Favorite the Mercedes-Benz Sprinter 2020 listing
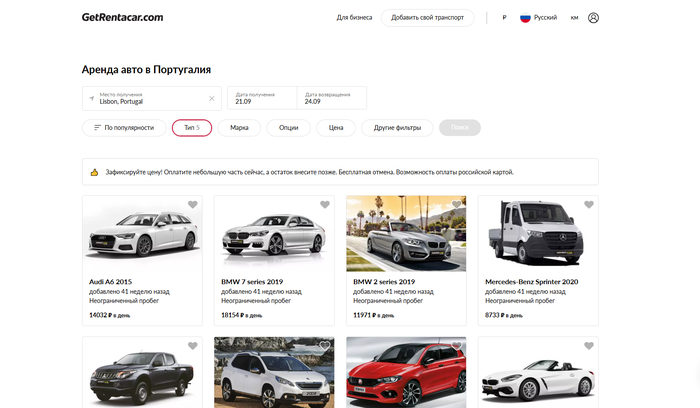Image resolution: width=700 pixels, height=408 pixels. [x=589, y=205]
